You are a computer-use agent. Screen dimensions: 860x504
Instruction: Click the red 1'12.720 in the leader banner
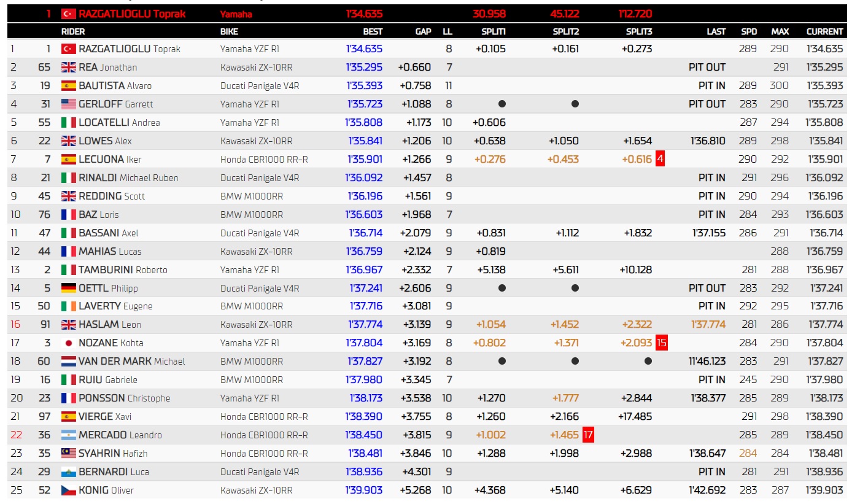(635, 14)
